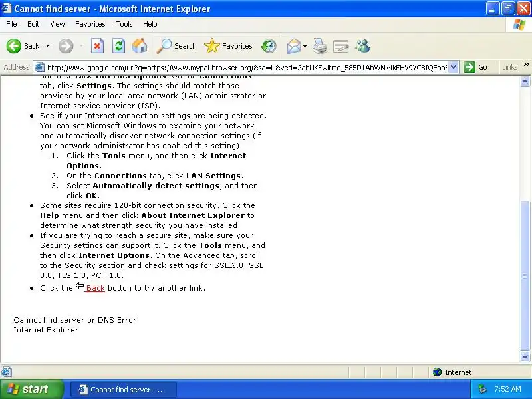Restore down the Internet Explorer window

coord(507,9)
